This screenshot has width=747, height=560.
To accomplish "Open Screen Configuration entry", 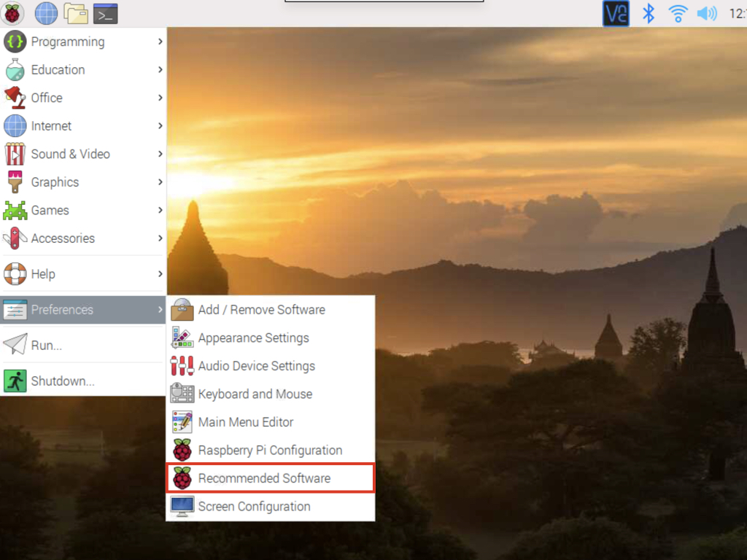I will coord(270,506).
